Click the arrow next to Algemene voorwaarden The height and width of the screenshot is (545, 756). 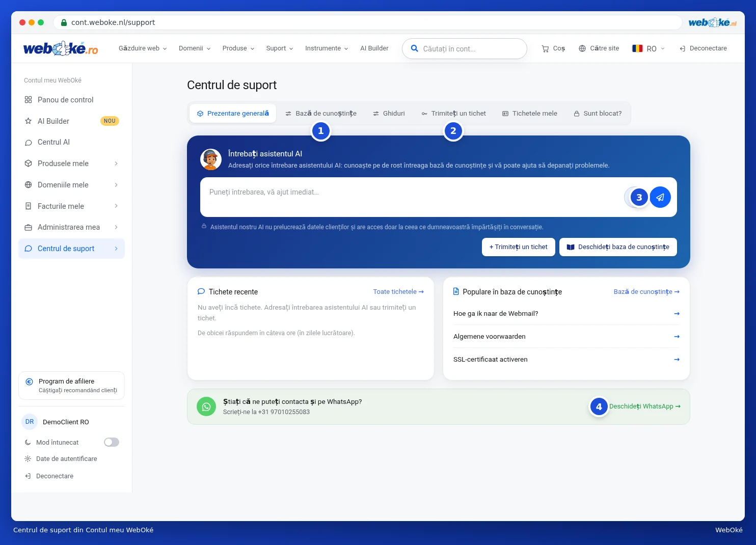pyautogui.click(x=677, y=337)
